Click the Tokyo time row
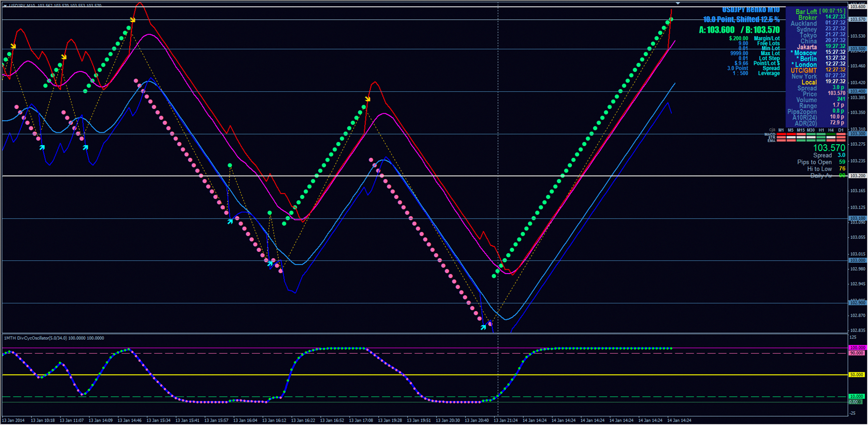The height and width of the screenshot is (425, 868). (x=823, y=35)
